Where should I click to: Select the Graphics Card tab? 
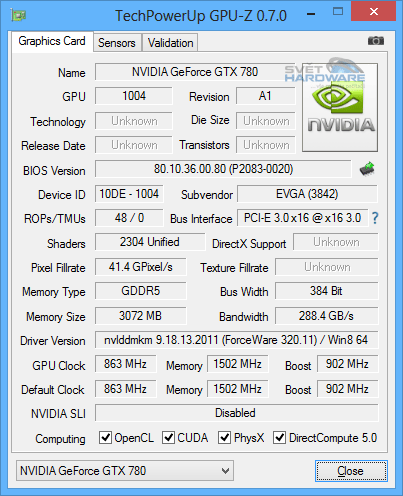coord(52,41)
